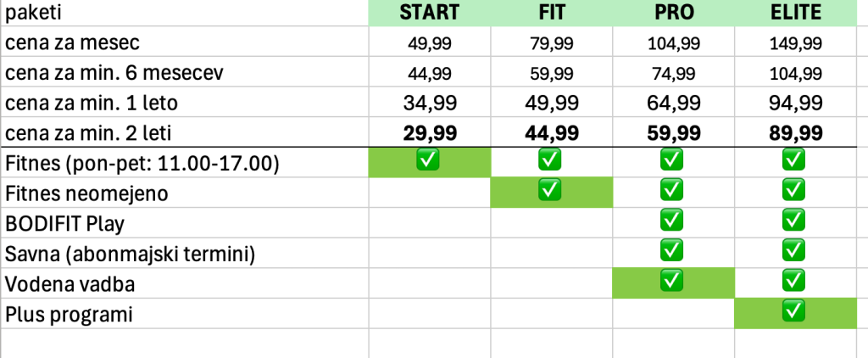Select the ELITE column header cell
Viewport: 868px width, 358px height.
pyautogui.click(x=794, y=13)
